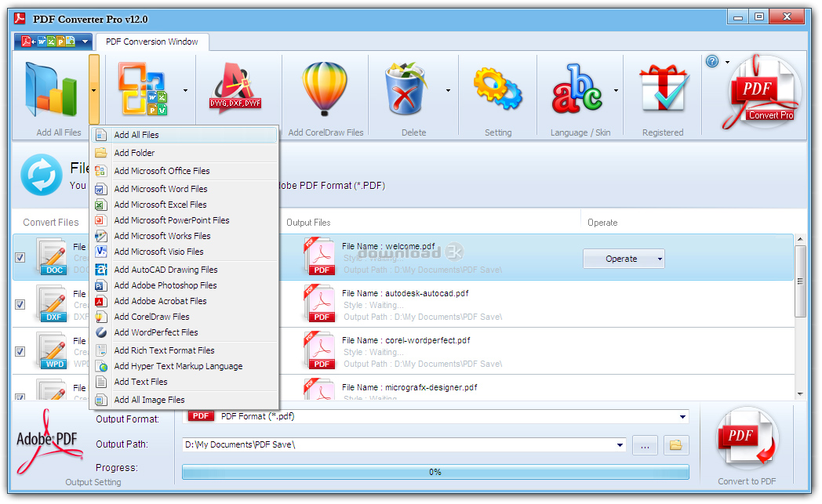Click the DWG, DXF, DWF AutoCAD toolbar icon
822x504 pixels.
pyautogui.click(x=235, y=88)
